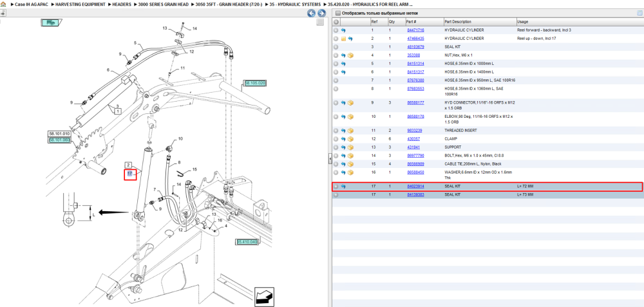
Task: Click the box icon in the HYD CONNECTOR row
Action: [x=350, y=103]
